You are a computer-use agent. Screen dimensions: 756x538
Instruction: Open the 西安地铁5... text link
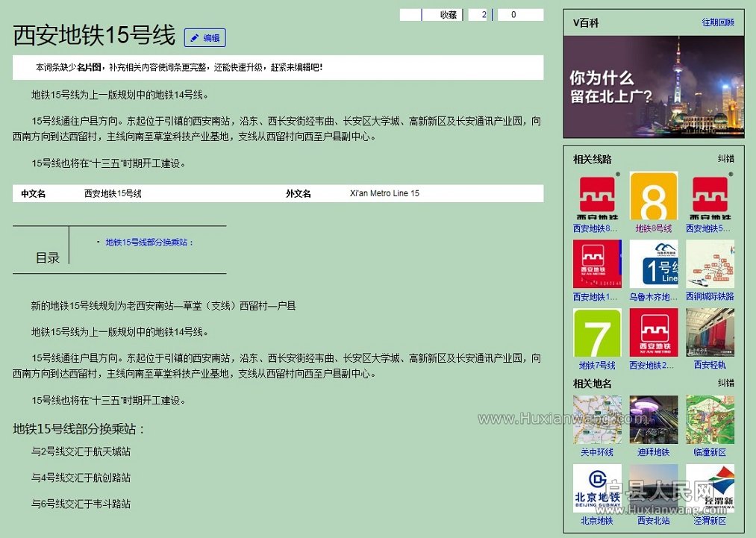(707, 228)
